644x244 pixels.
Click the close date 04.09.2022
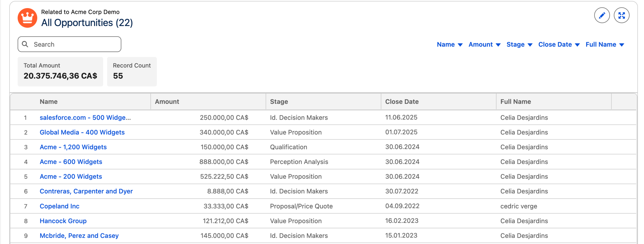402,206
